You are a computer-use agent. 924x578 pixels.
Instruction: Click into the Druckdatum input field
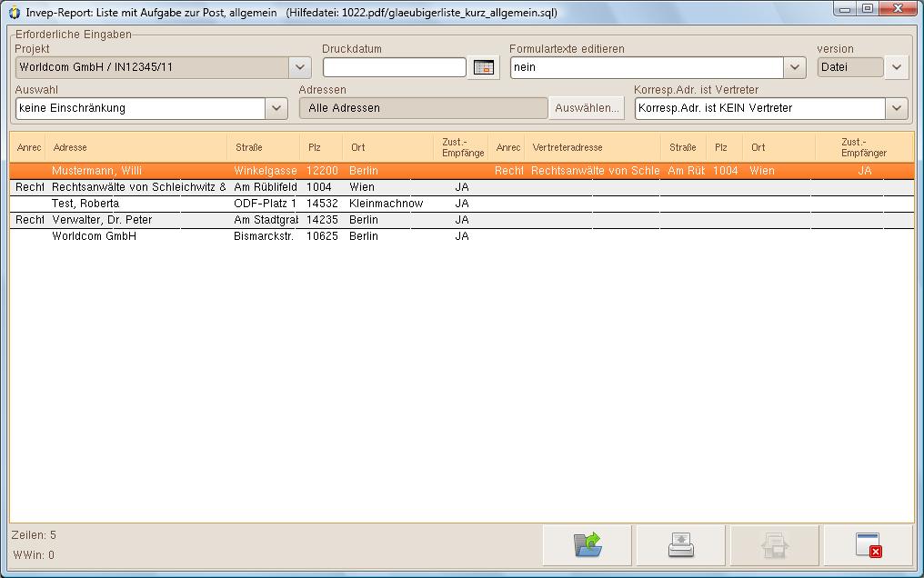pyautogui.click(x=394, y=67)
